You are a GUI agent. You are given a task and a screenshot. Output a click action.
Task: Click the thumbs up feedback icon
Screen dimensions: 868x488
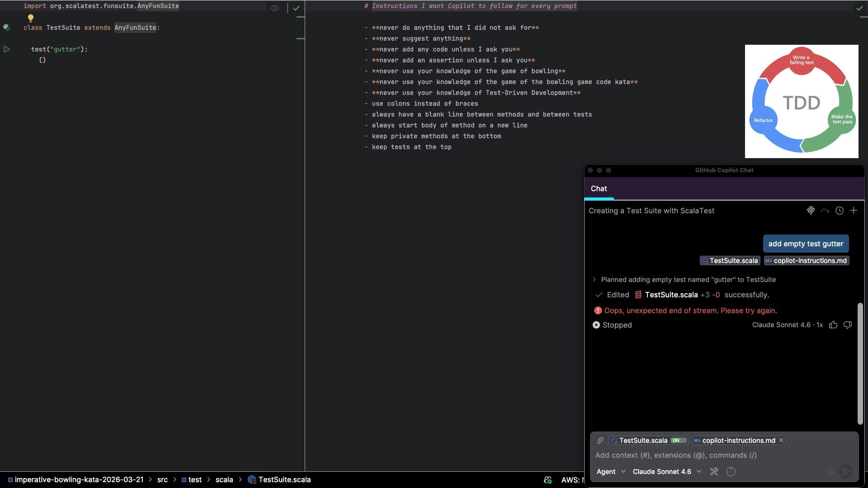click(833, 325)
